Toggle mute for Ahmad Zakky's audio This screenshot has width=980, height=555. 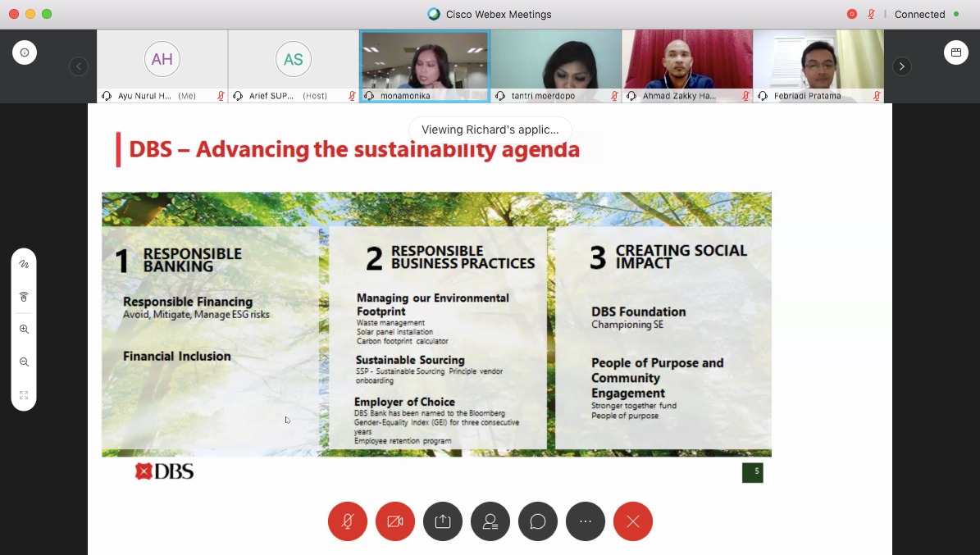(745, 96)
